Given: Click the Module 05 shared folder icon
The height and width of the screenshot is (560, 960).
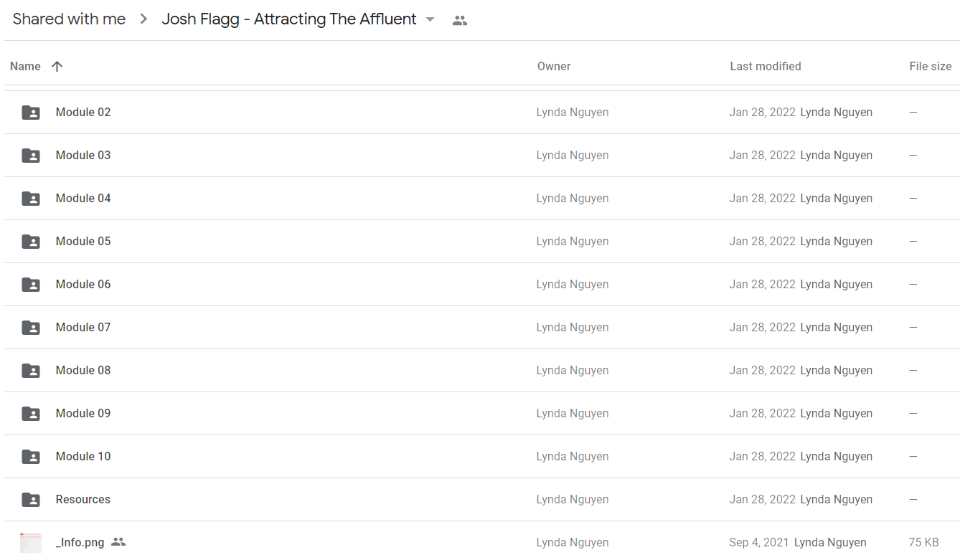Looking at the screenshot, I should coord(31,242).
